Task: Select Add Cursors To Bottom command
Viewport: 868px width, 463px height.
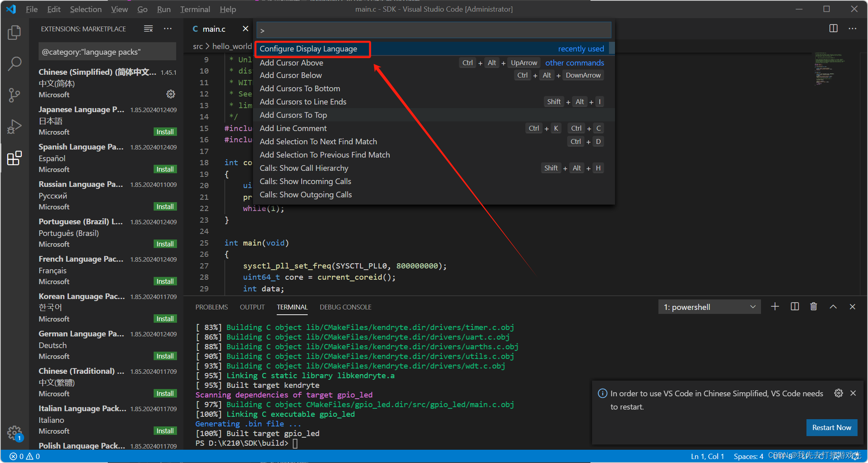Action: point(434,88)
